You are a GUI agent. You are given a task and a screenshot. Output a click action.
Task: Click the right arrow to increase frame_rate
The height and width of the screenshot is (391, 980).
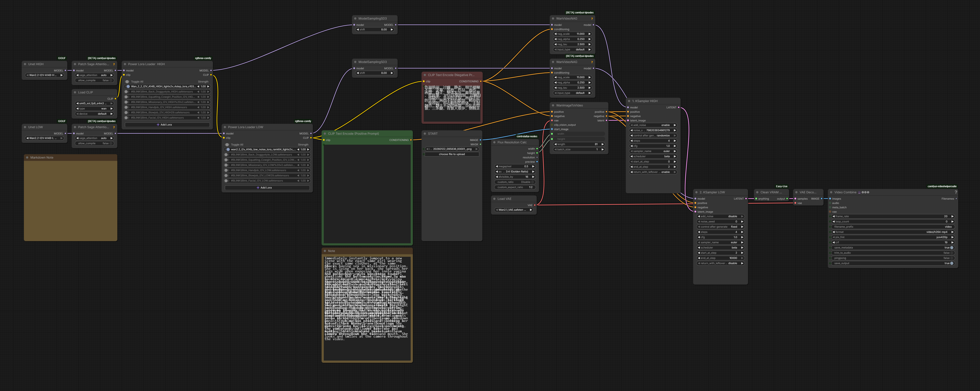pos(952,216)
